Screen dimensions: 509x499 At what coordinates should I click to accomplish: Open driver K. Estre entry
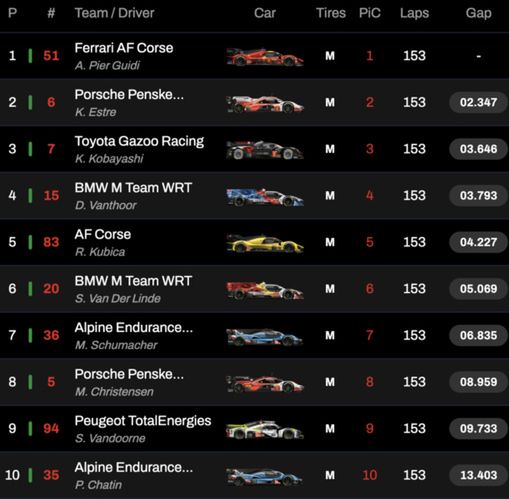click(x=95, y=112)
